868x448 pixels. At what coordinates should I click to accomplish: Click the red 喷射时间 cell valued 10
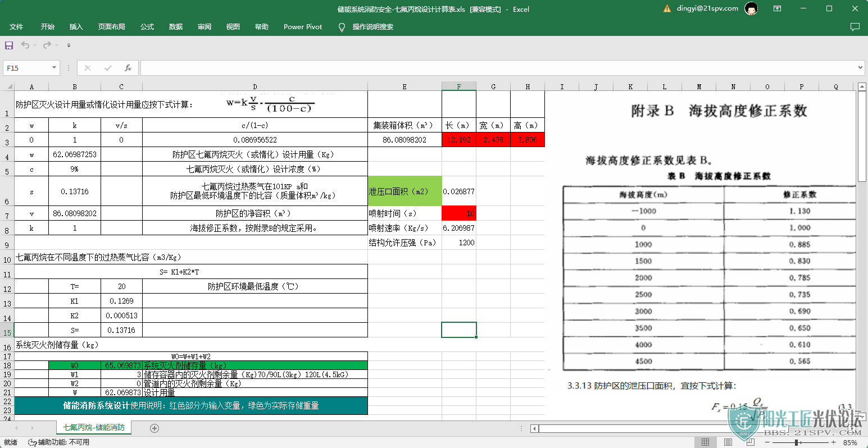pos(459,213)
